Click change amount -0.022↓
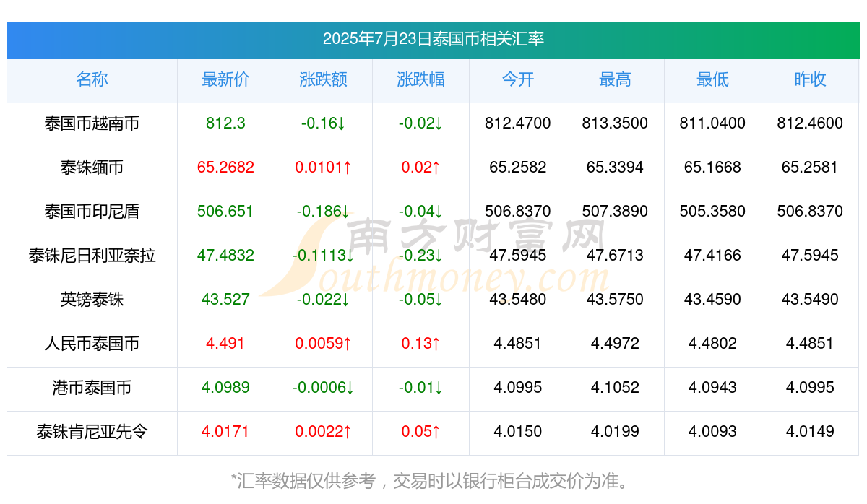This screenshot has height=504, width=867. (323, 300)
